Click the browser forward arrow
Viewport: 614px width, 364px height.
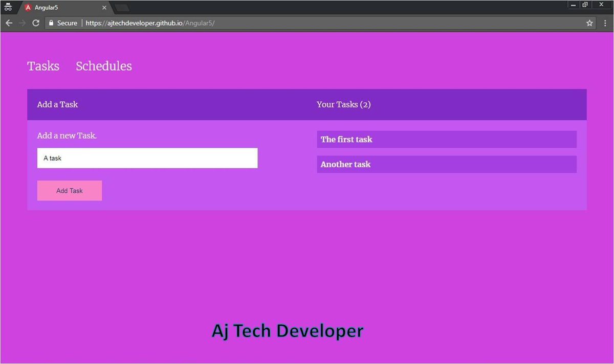pyautogui.click(x=22, y=23)
